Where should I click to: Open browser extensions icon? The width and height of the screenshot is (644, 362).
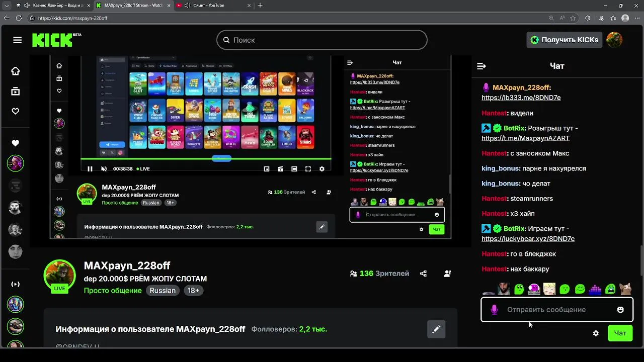(587, 18)
